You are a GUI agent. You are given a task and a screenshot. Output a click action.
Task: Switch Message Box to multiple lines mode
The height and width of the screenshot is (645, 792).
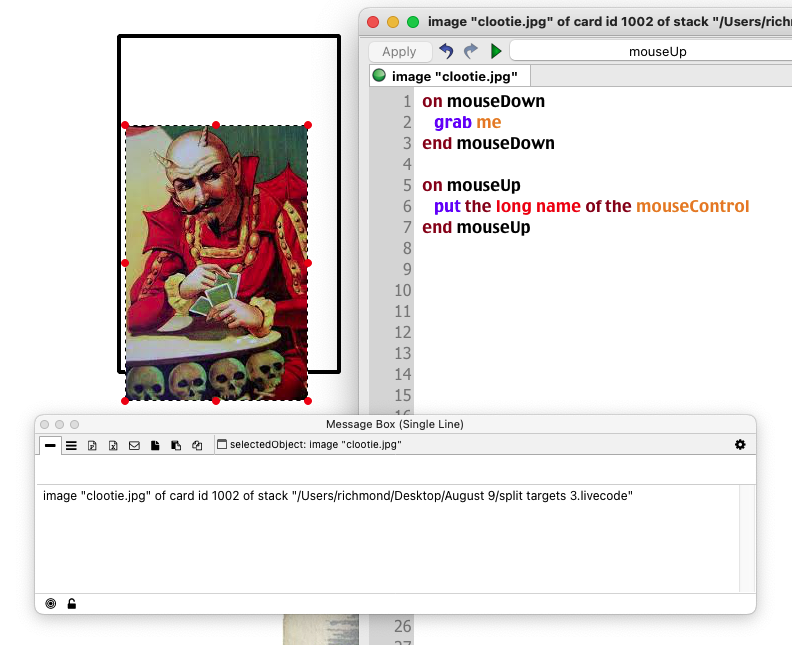[x=71, y=445]
